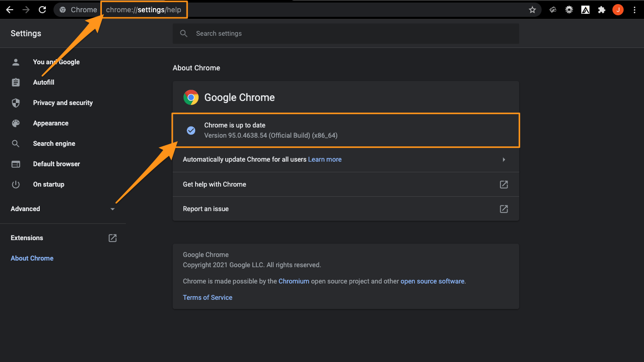Click the feather extension icon in toolbar
This screenshot has width=644, height=362.
tap(553, 10)
